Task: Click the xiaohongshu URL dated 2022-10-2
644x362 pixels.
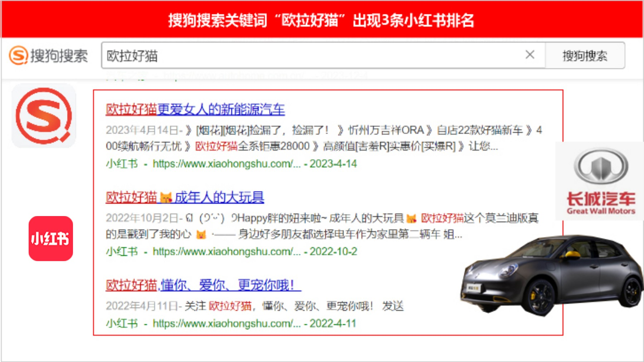Action: [226, 251]
